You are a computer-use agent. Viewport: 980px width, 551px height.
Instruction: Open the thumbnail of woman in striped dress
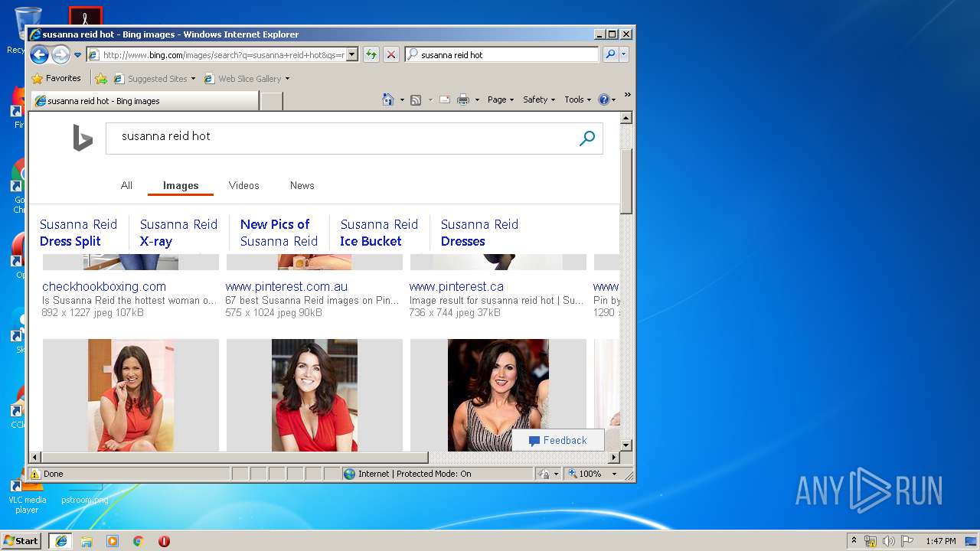[498, 395]
